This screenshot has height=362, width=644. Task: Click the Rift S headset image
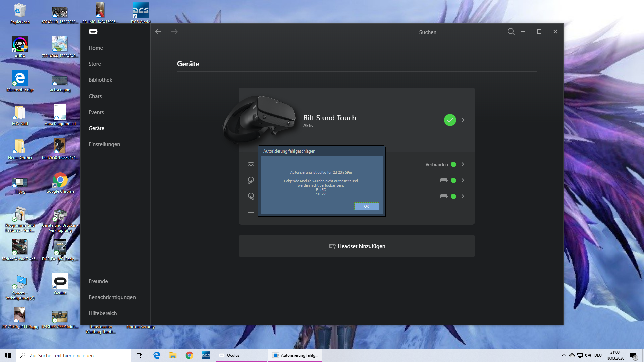(x=259, y=119)
